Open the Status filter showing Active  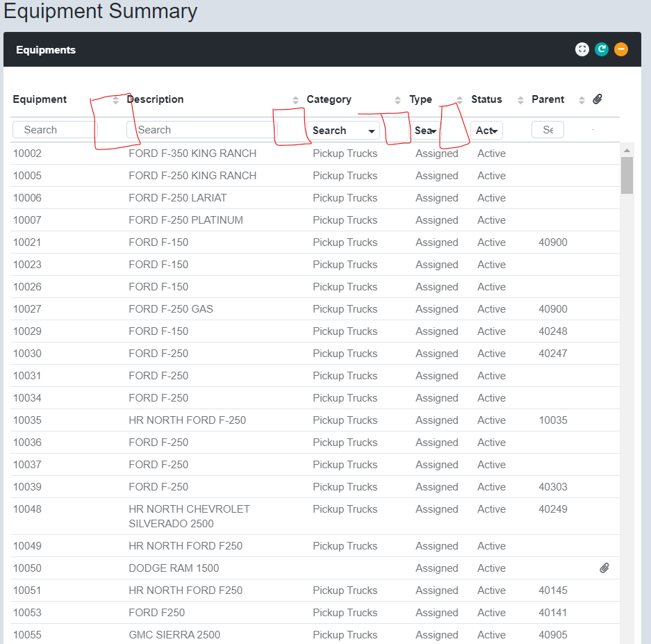486,130
